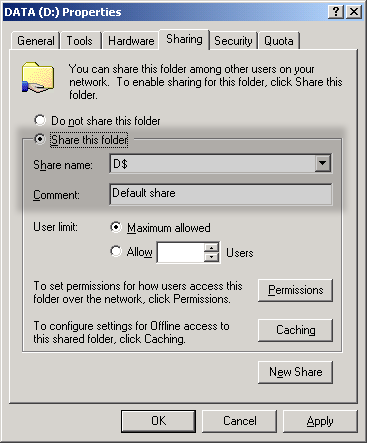Image resolution: width=367 pixels, height=443 pixels.
Task: Open the Permissions dialog
Action: point(295,290)
